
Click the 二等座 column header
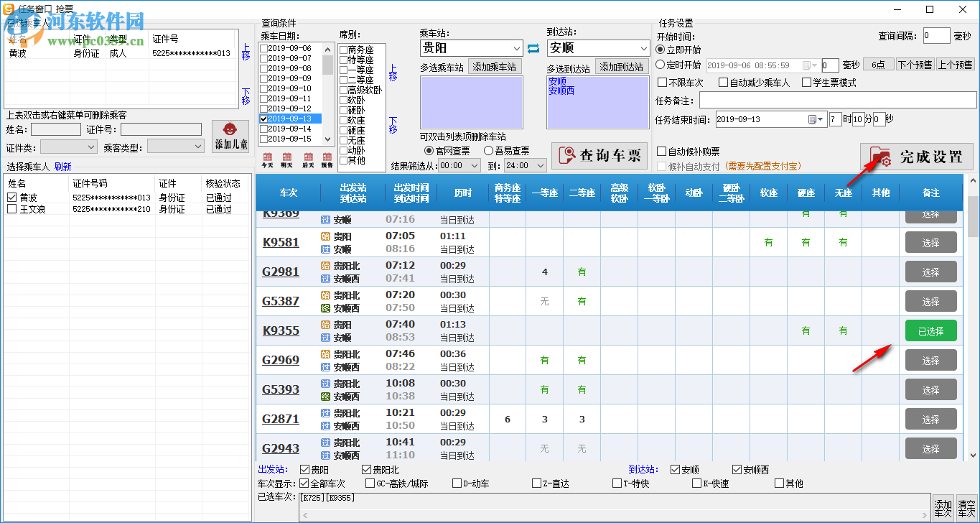click(582, 193)
